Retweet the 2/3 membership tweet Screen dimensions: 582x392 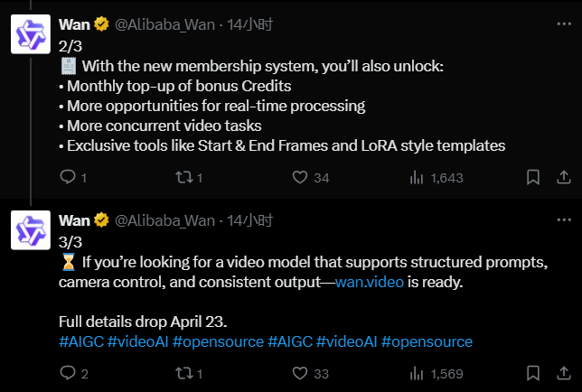coord(183,178)
